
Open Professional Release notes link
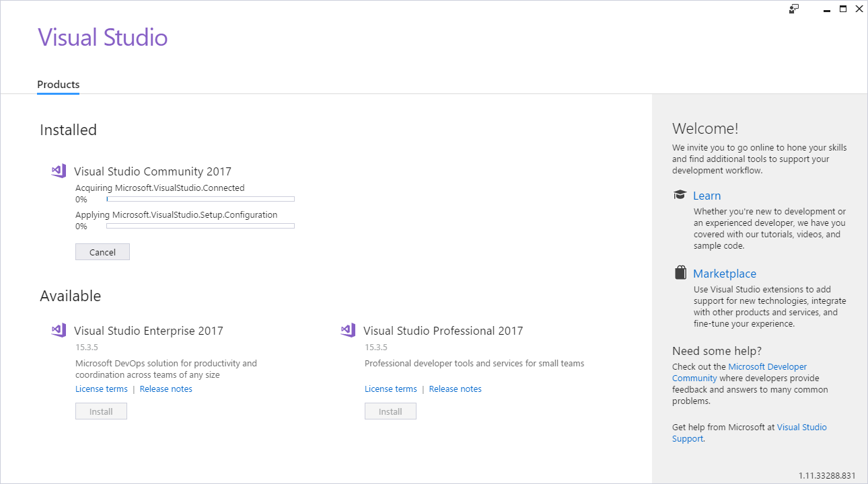456,389
